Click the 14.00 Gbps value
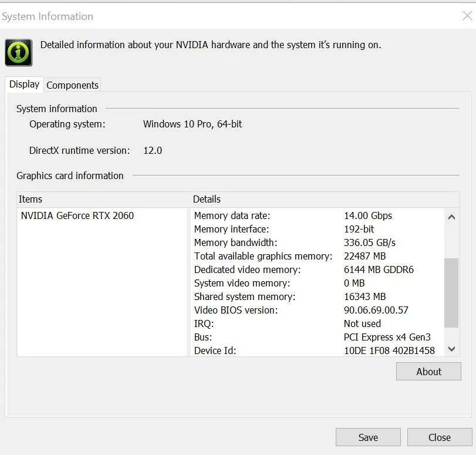Viewport: 476px width, 455px height. [367, 215]
